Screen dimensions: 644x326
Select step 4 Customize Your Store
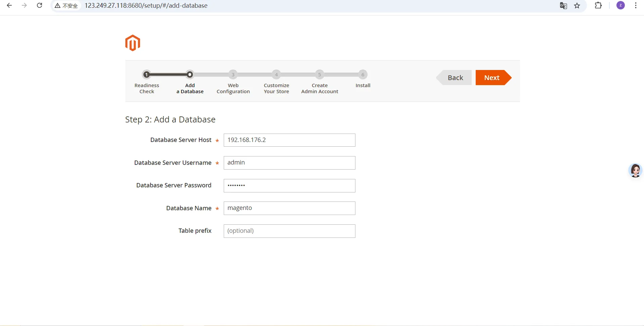point(276,75)
